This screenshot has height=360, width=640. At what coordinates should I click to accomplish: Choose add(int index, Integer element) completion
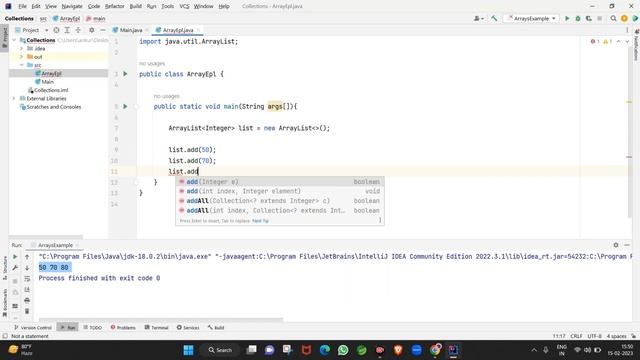[x=280, y=191]
